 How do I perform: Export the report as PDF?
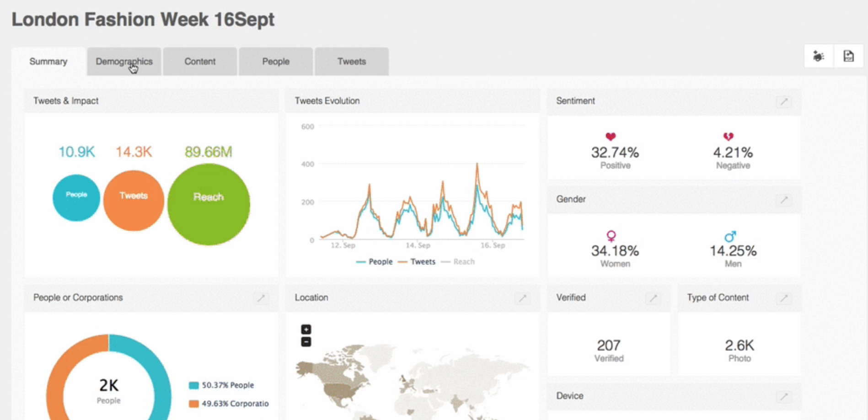point(848,56)
